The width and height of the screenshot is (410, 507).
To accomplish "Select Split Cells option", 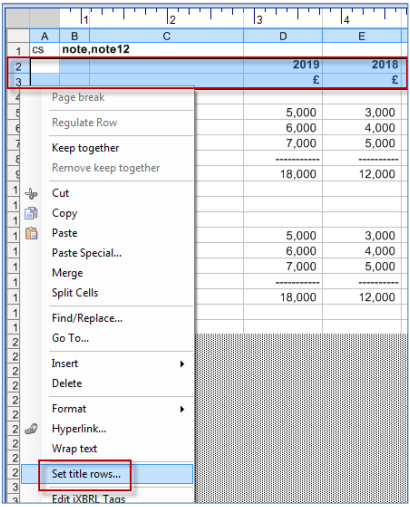I will [x=75, y=293].
